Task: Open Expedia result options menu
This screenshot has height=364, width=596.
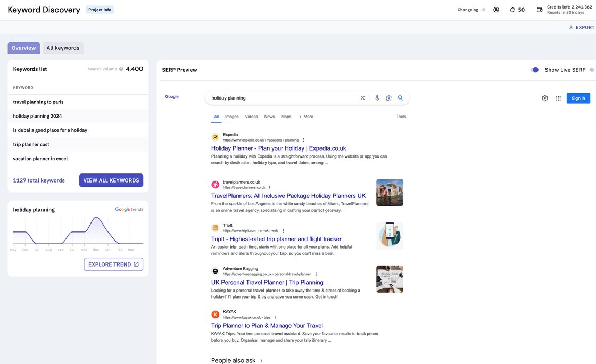Action: [303, 140]
